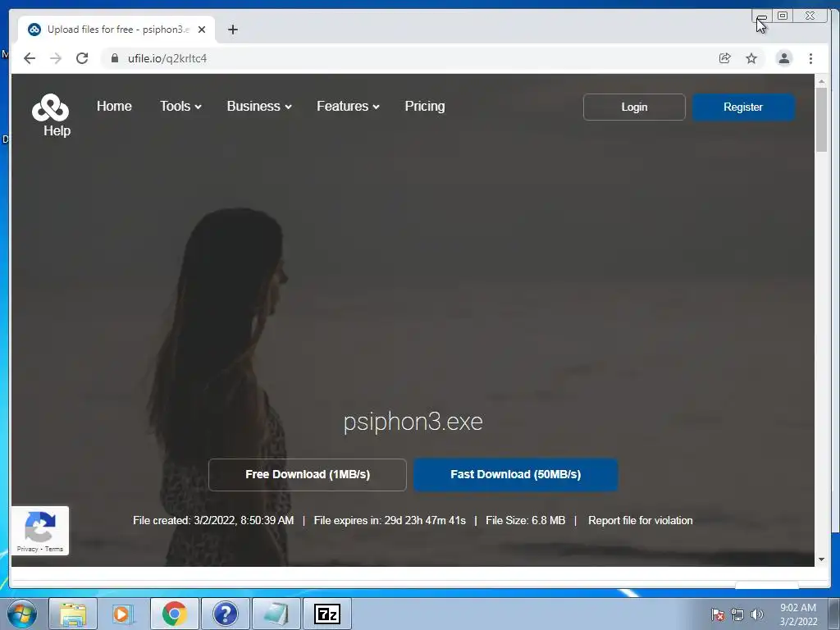Click the reCAPTCHA badge icon
The width and height of the screenshot is (840, 630).
[40, 526]
